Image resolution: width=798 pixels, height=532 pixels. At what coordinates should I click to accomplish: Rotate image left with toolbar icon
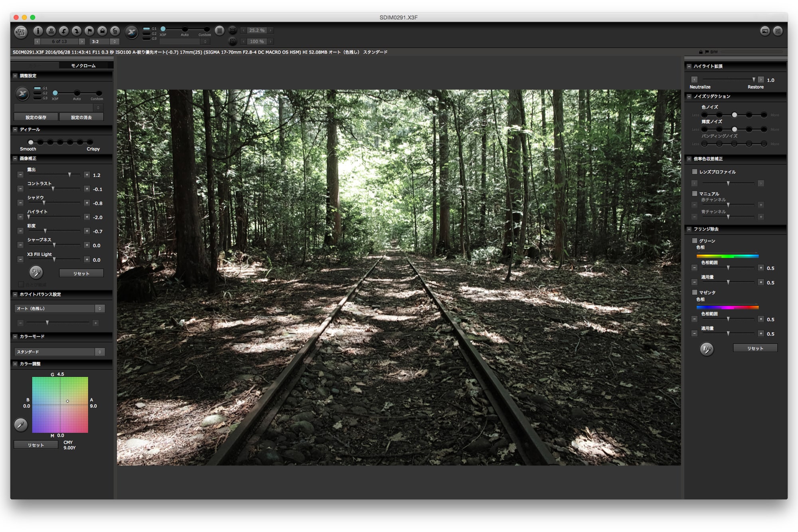64,31
